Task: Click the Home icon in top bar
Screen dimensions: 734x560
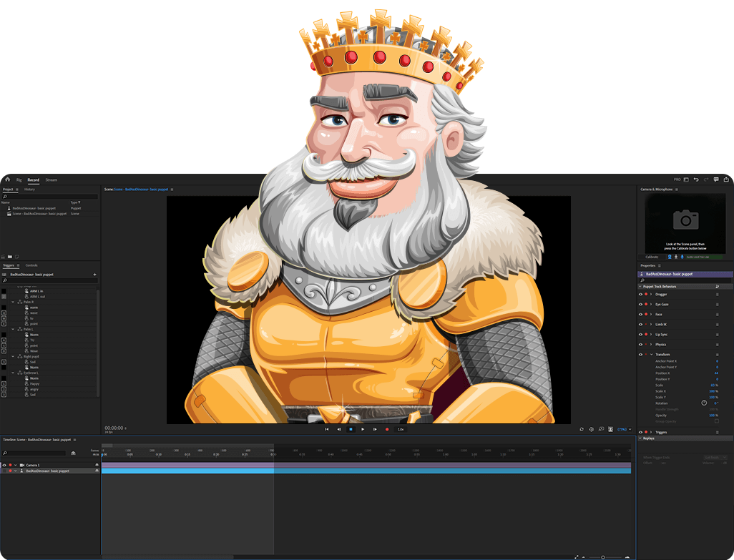Action: [x=7, y=180]
